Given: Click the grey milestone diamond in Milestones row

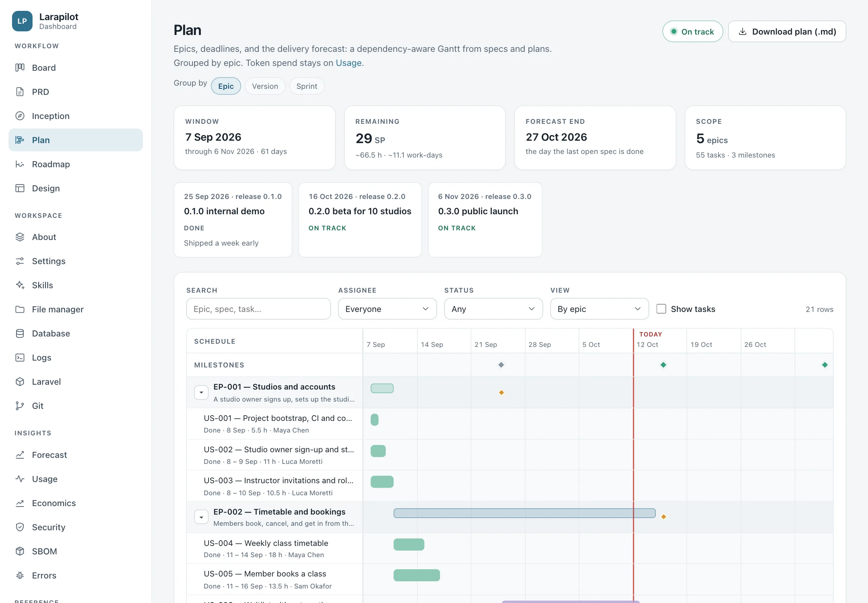Looking at the screenshot, I should tap(501, 365).
